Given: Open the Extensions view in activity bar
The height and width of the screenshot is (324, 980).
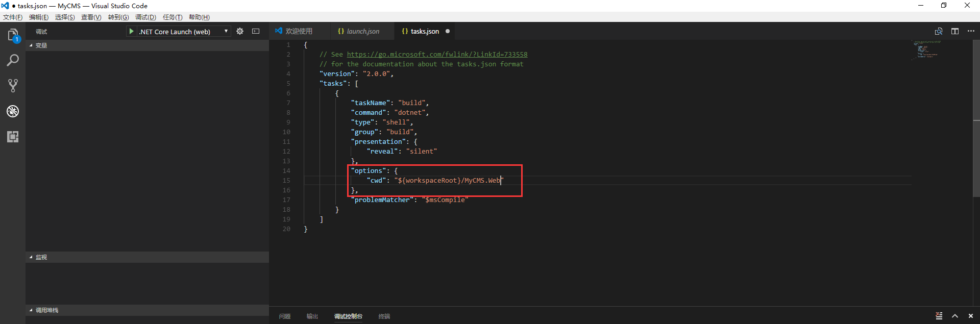Looking at the screenshot, I should click(x=13, y=137).
